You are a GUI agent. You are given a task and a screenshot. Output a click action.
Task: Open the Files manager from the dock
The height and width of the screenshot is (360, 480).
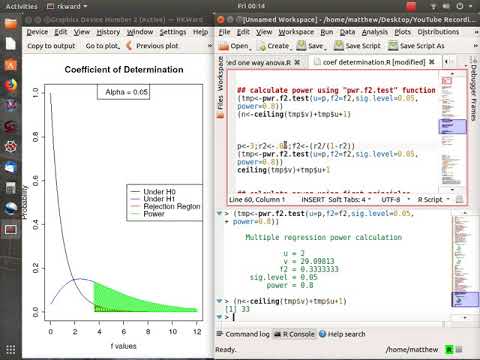pyautogui.click(x=11, y=24)
